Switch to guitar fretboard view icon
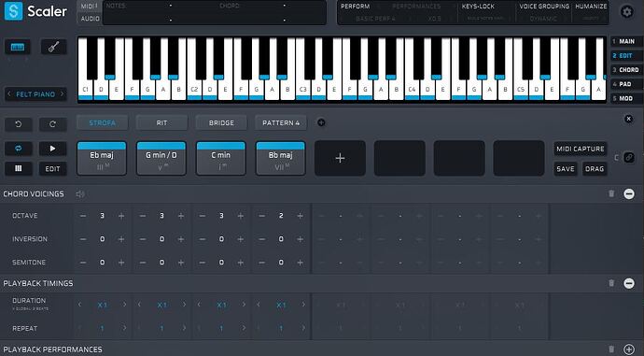The image size is (644, 356). tap(53, 48)
